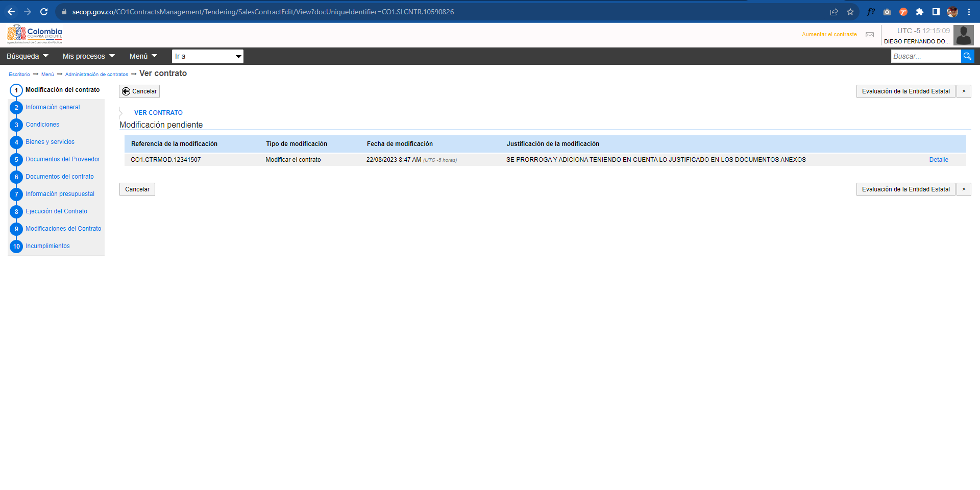Screen dimensions: 980x490
Task: Click in the Buscar search field
Action: click(925, 56)
